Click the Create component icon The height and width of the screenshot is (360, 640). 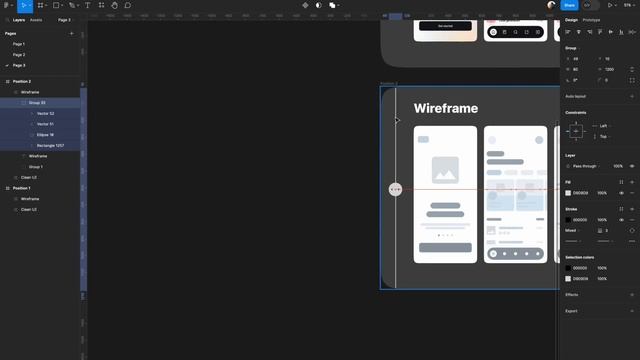[x=305, y=5]
